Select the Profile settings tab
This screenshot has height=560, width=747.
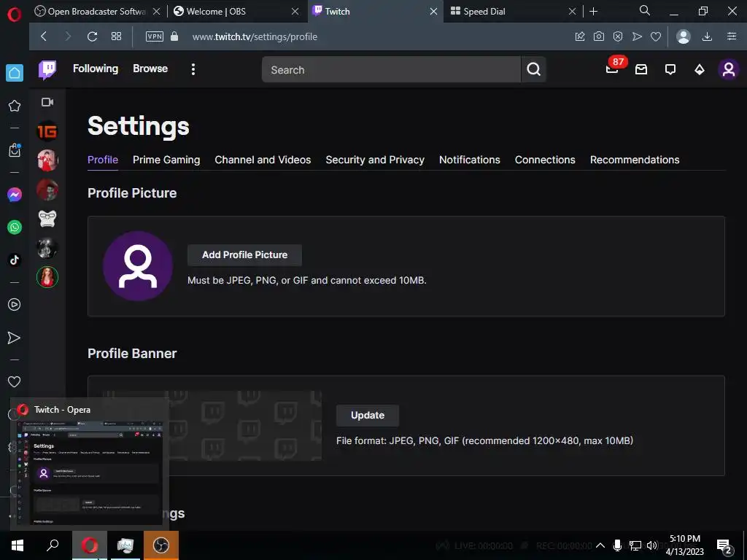click(103, 160)
